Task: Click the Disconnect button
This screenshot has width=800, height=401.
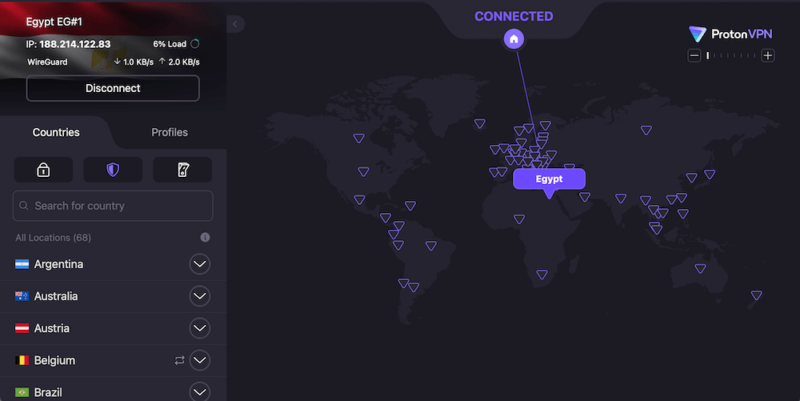Action: point(113,88)
